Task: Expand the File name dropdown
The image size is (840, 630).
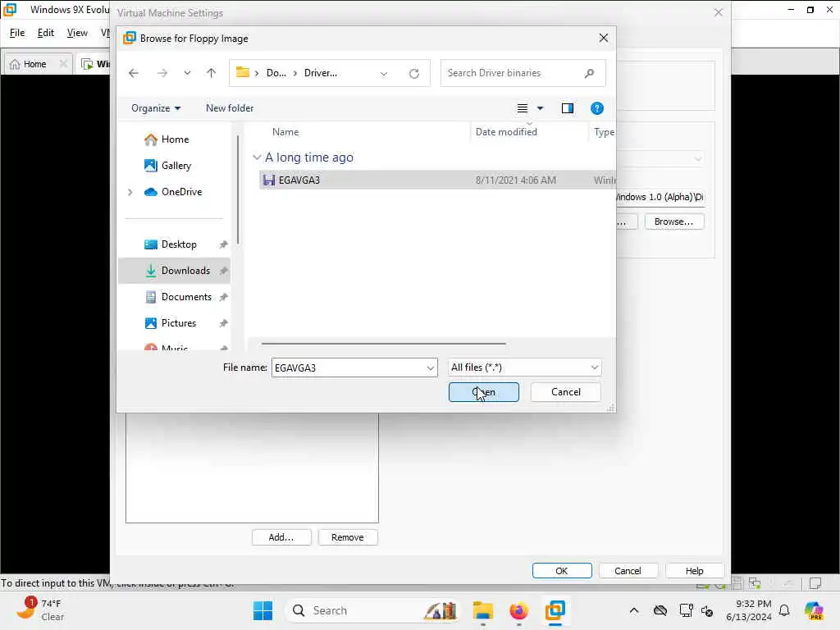Action: tap(430, 367)
